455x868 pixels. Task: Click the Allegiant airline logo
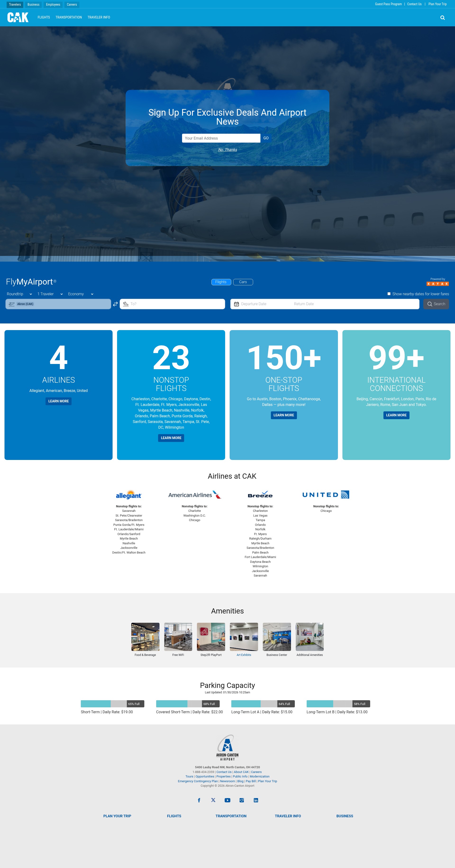(129, 494)
